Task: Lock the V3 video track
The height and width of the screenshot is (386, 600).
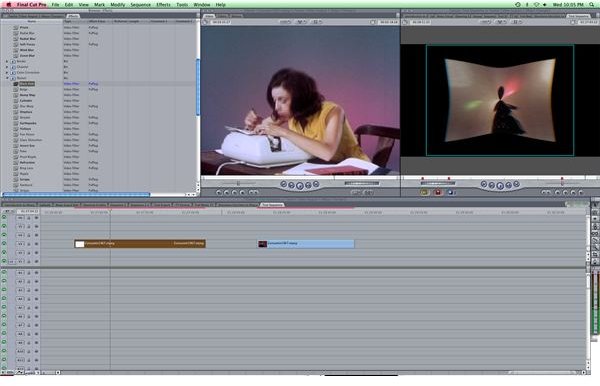Action: click(x=29, y=244)
